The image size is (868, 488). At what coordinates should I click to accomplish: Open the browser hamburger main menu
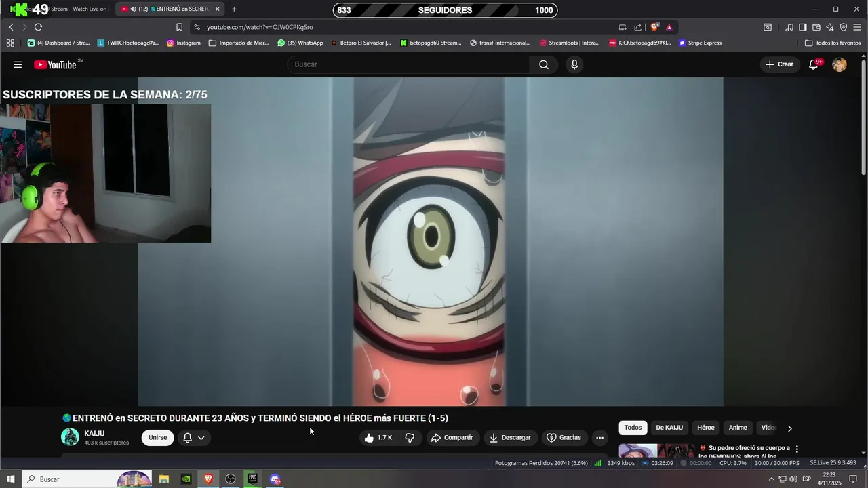(858, 27)
